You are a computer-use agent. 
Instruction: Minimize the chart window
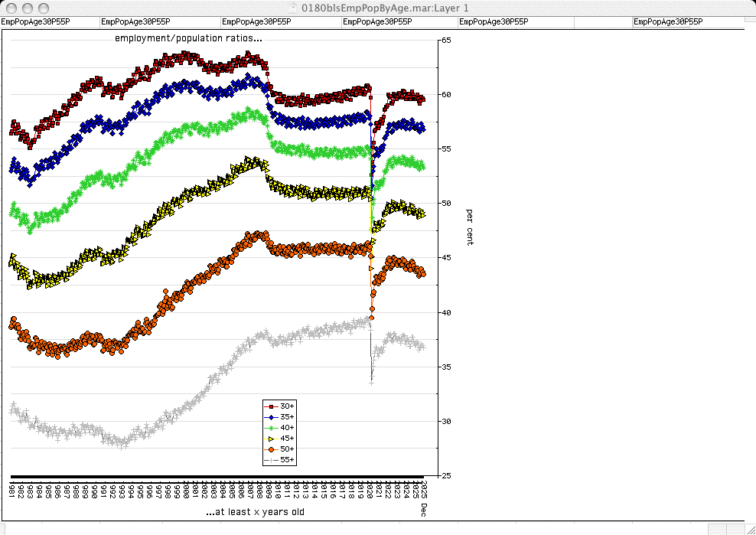point(26,7)
